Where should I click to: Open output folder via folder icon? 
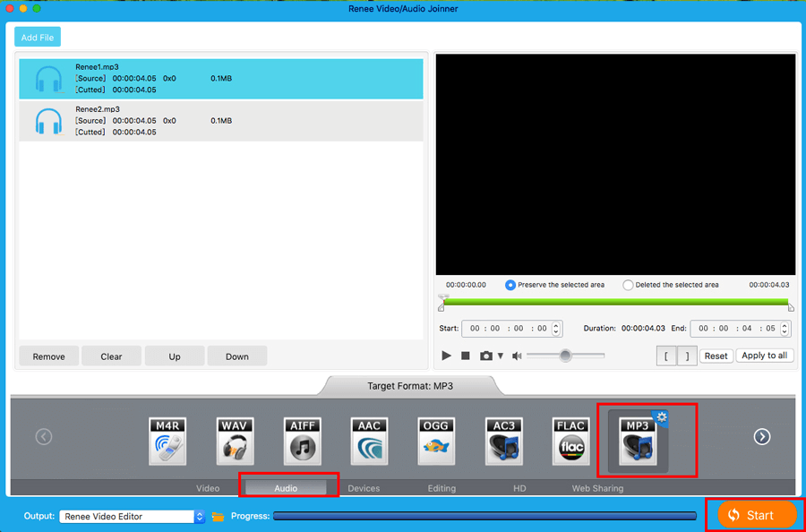(x=218, y=516)
